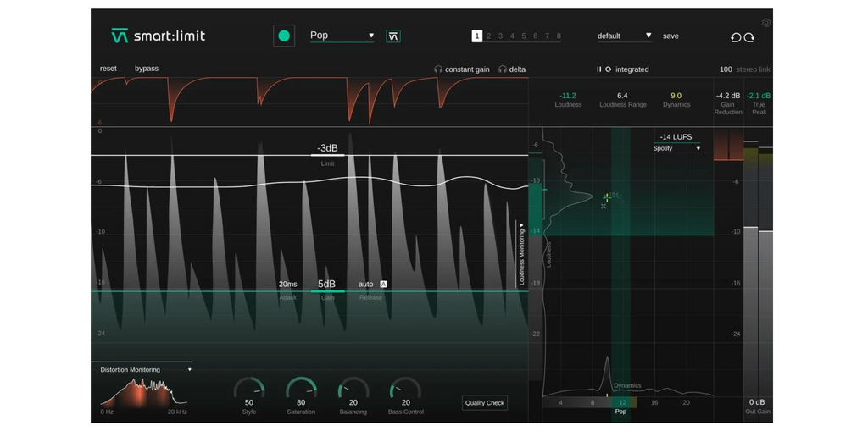Image resolution: width=868 pixels, height=431 pixels.
Task: Click the Quality Check button
Action: [x=485, y=403]
